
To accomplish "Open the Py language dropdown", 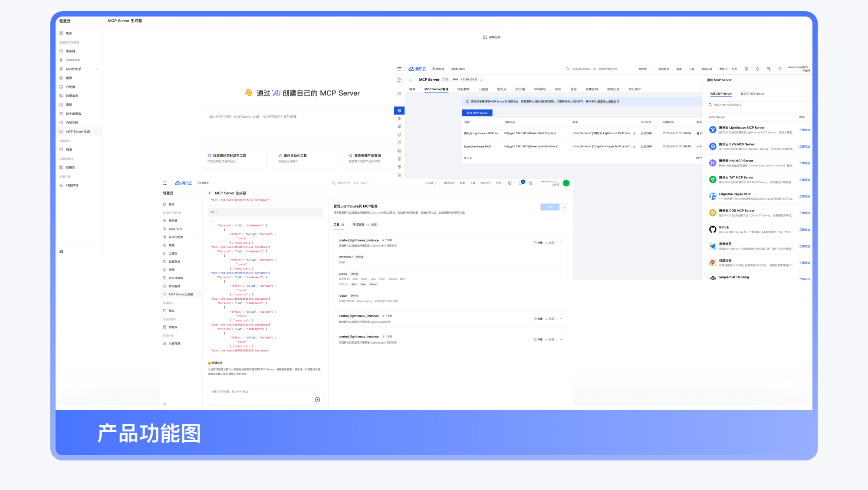I will (x=214, y=212).
